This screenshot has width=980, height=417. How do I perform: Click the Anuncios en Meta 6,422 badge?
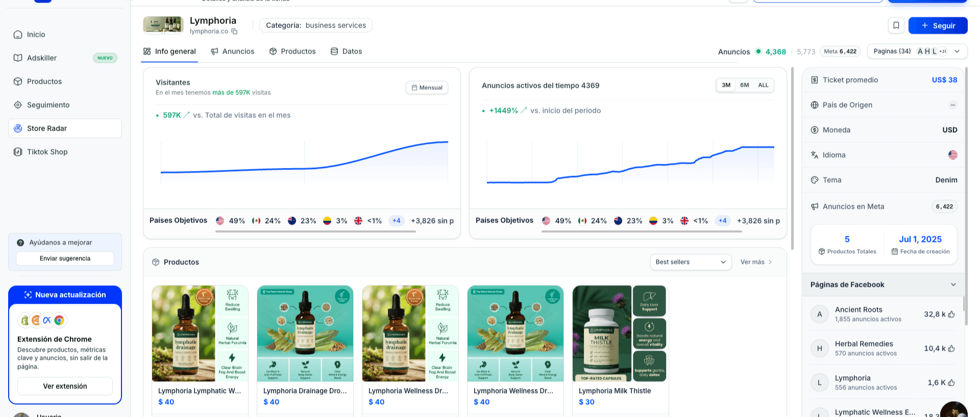[944, 207]
